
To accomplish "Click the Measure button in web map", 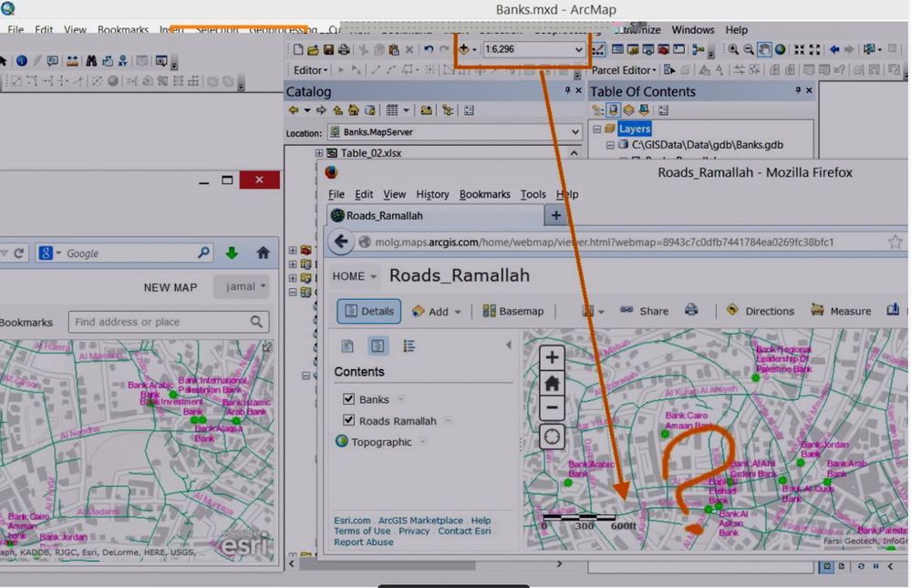I will click(841, 311).
